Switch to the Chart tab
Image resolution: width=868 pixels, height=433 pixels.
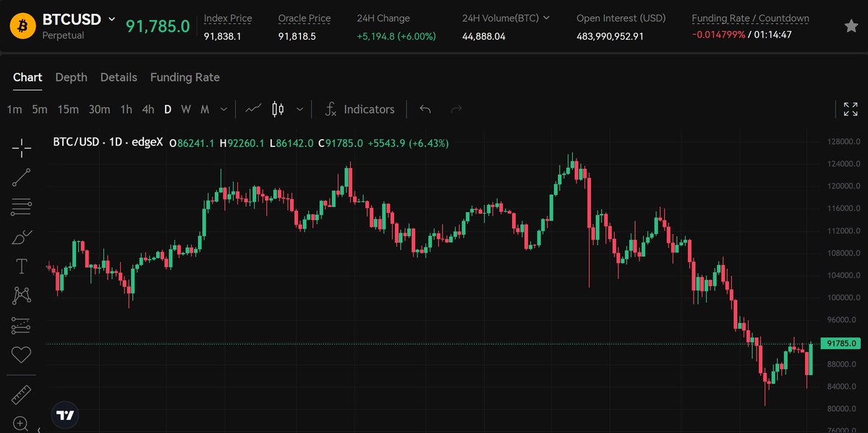(x=27, y=77)
